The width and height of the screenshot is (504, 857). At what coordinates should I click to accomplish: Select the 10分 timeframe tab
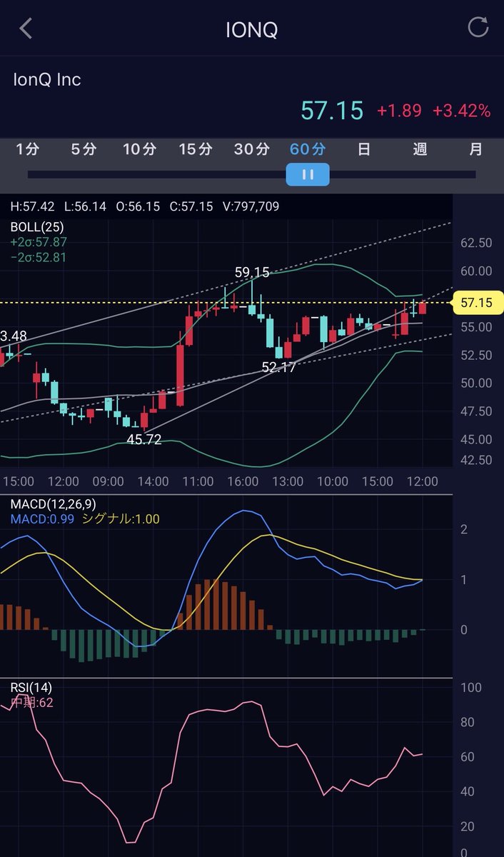pyautogui.click(x=139, y=149)
